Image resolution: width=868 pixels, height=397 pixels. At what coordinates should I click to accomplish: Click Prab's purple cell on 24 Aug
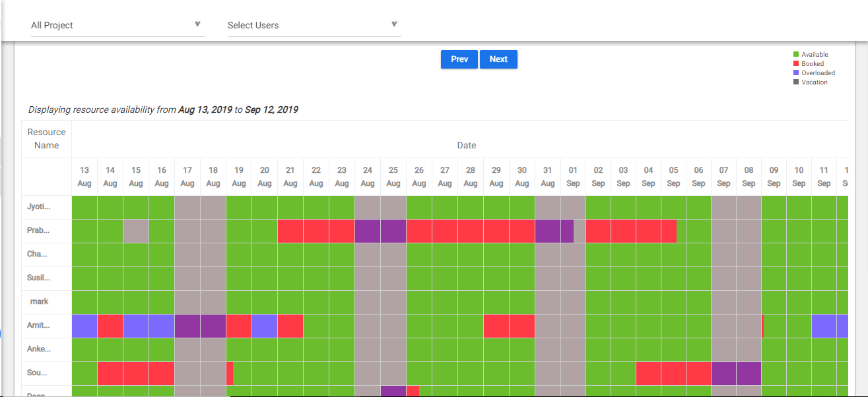368,231
